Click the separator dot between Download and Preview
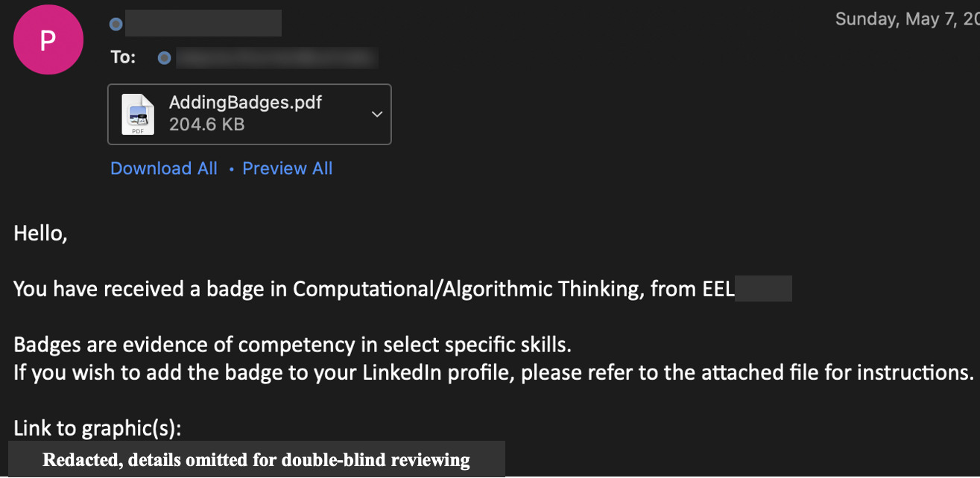 [230, 170]
